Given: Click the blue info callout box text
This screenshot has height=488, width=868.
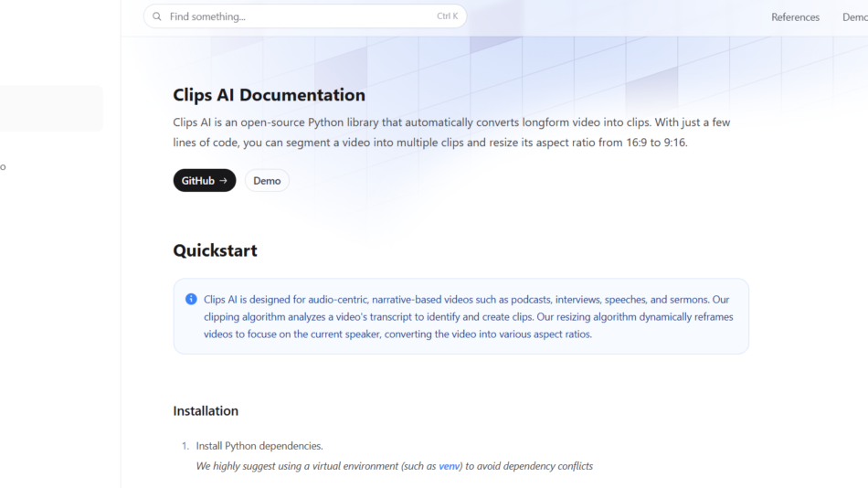Looking at the screenshot, I should [x=468, y=317].
